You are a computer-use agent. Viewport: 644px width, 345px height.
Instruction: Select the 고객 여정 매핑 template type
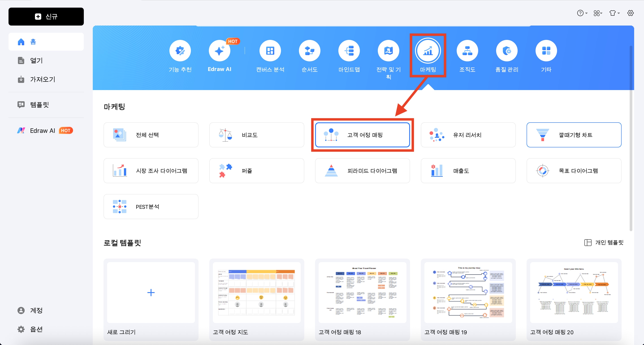click(362, 135)
